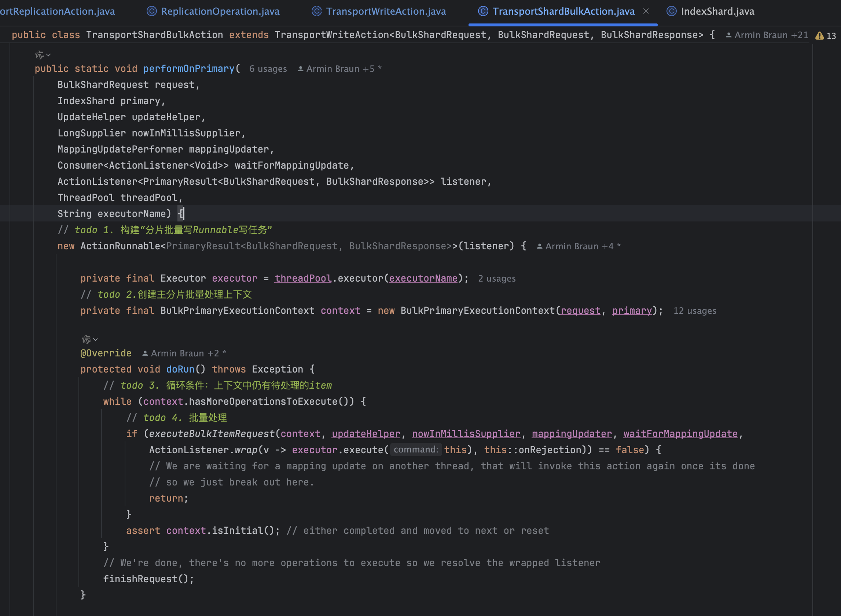Open author hint Armin Braun +21
This screenshot has height=616, width=841.
767,35
